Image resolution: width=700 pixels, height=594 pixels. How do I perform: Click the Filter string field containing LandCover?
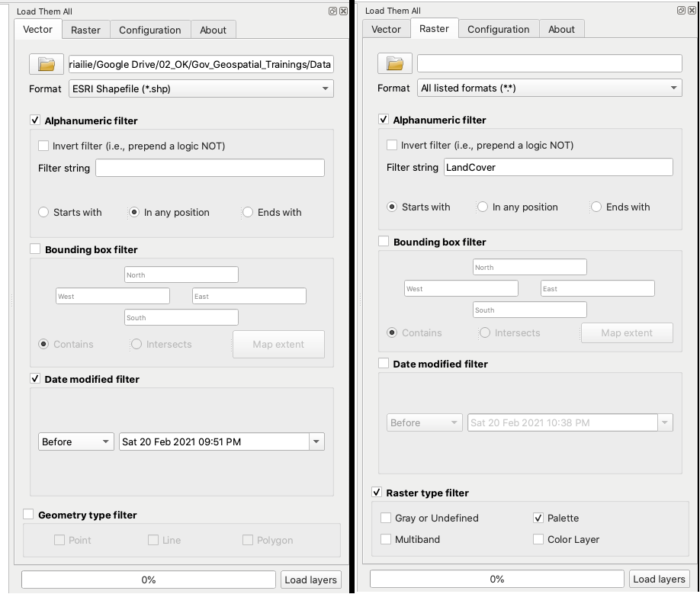click(x=558, y=167)
